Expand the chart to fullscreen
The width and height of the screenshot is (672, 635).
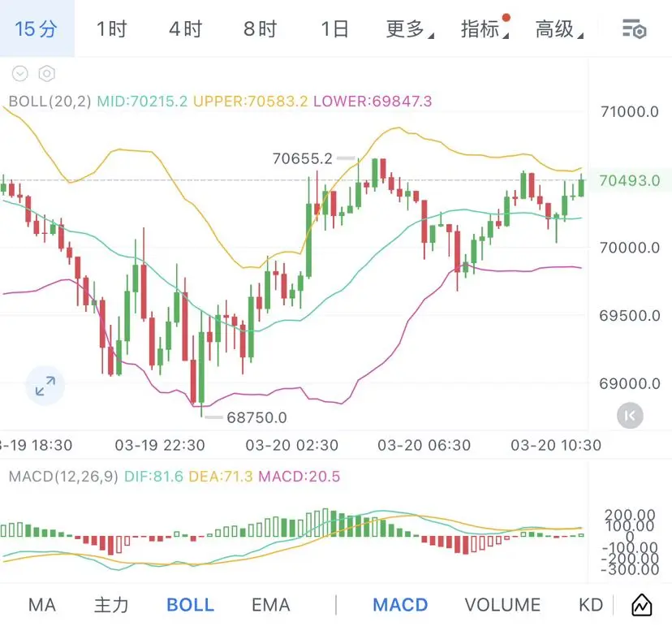45,386
